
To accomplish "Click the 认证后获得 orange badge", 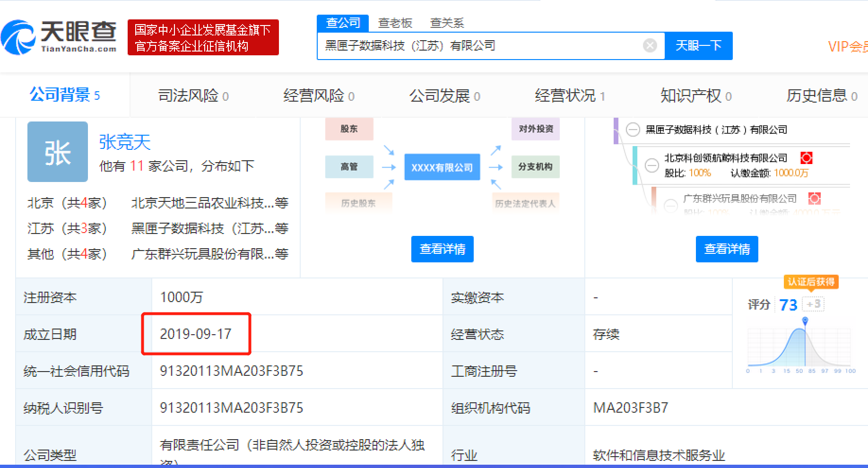I will click(811, 282).
